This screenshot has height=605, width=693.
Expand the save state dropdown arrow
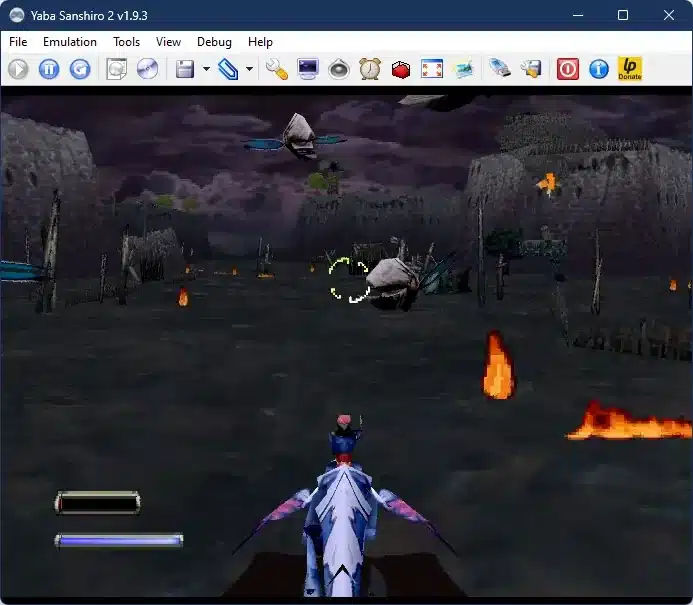[206, 69]
